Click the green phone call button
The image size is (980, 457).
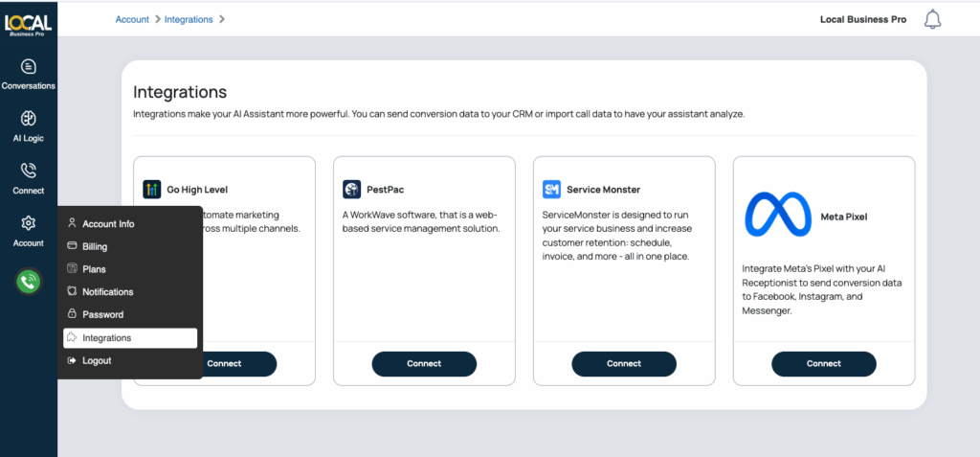click(x=28, y=282)
